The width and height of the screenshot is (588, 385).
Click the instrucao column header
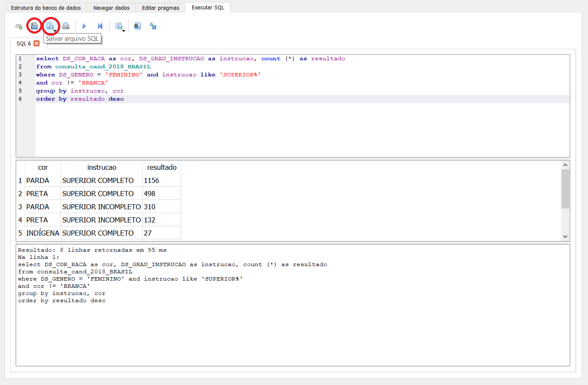101,167
